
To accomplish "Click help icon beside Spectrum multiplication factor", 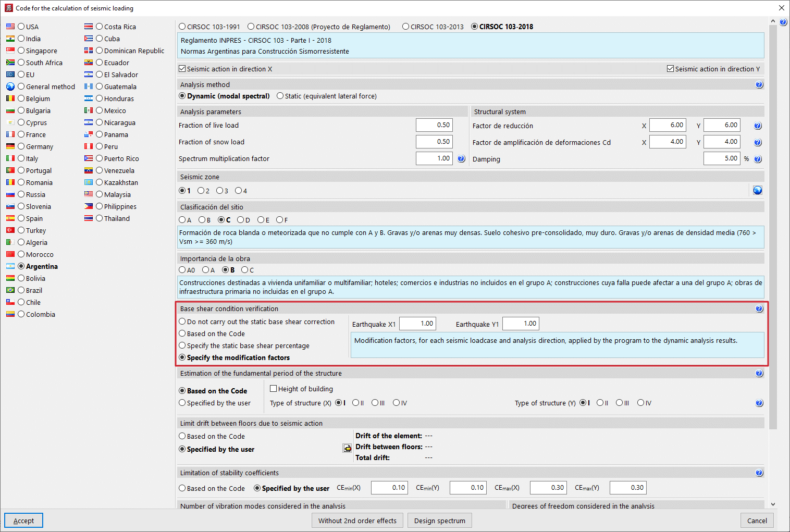I will tap(461, 159).
